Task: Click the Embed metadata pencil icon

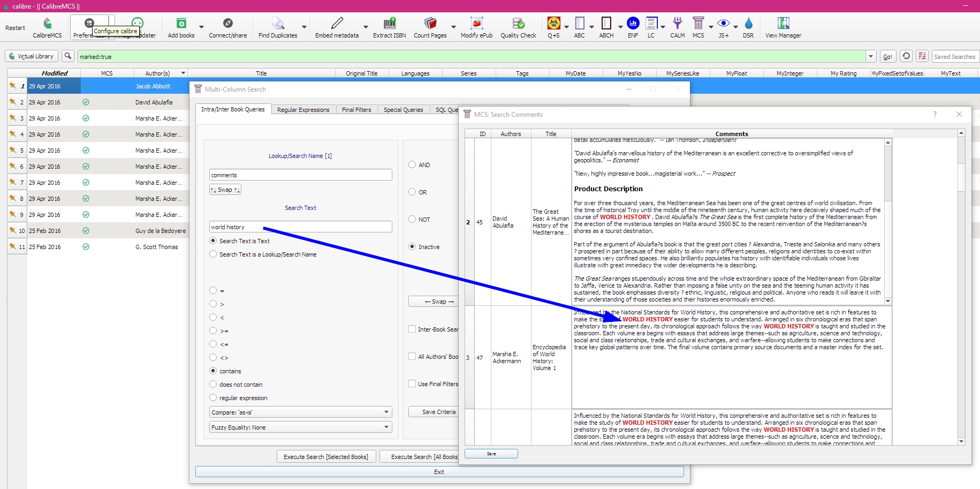Action: (x=337, y=24)
